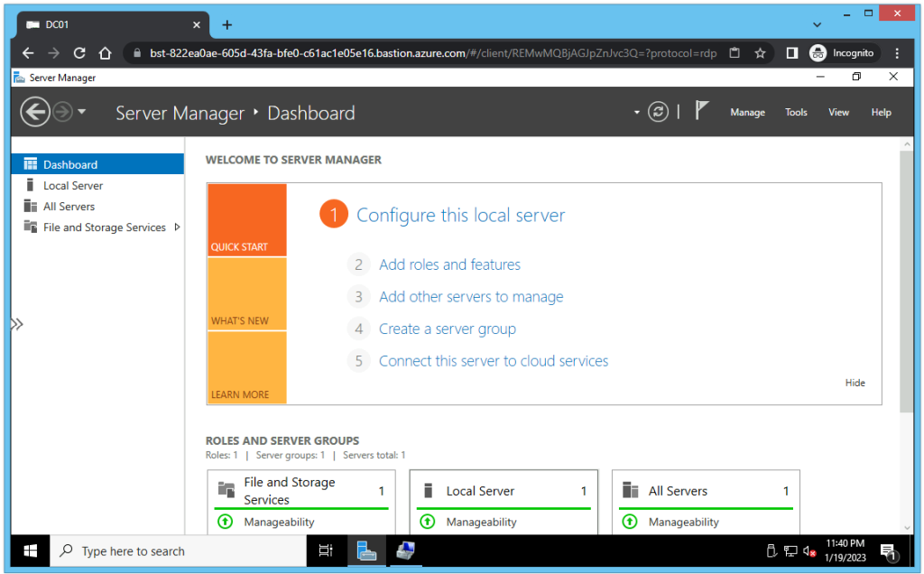
Task: Select the What's New tile
Action: (247, 293)
